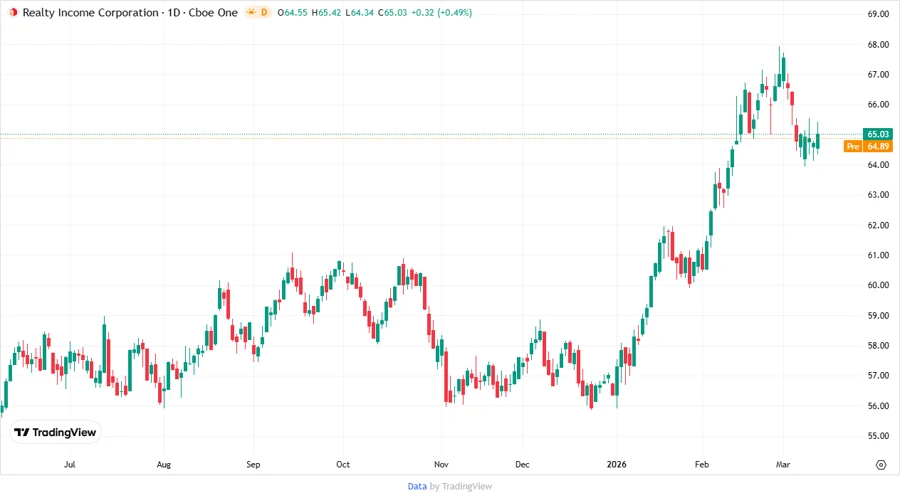This screenshot has height=498, width=900.
Task: Click the '60.00' price axis label
Action: click(878, 285)
